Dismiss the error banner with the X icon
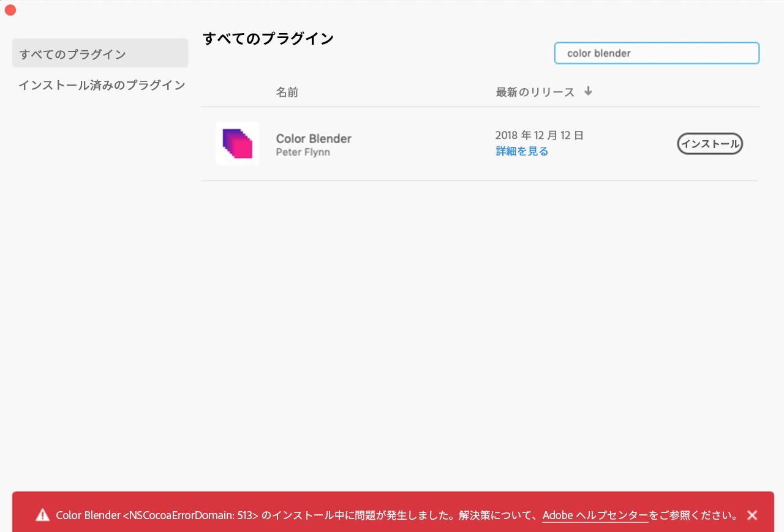 tap(752, 515)
